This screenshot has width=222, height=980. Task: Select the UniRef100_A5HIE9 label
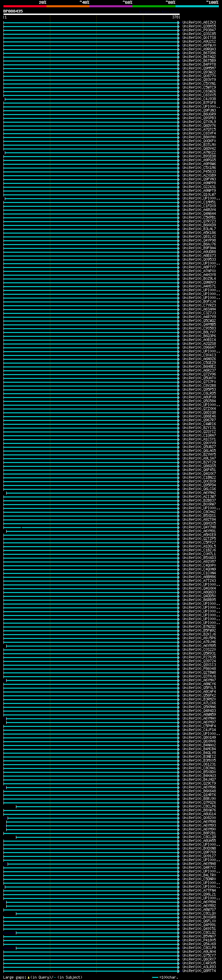coord(199,535)
